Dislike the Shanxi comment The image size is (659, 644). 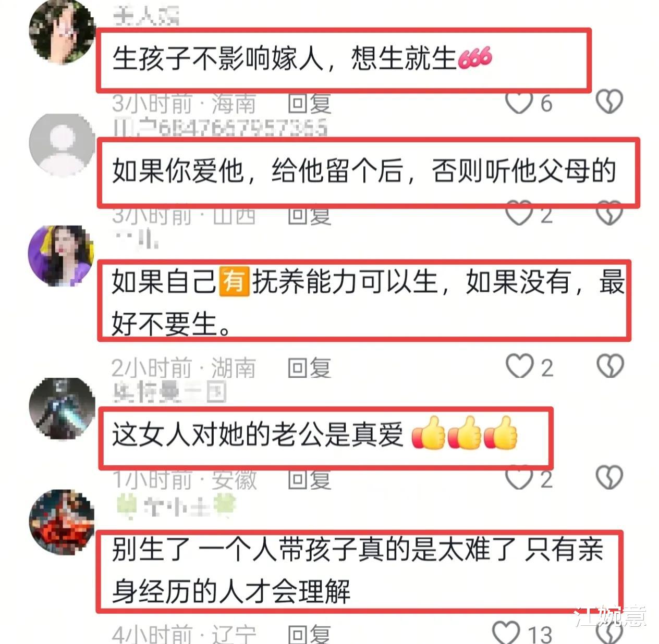[x=609, y=214]
